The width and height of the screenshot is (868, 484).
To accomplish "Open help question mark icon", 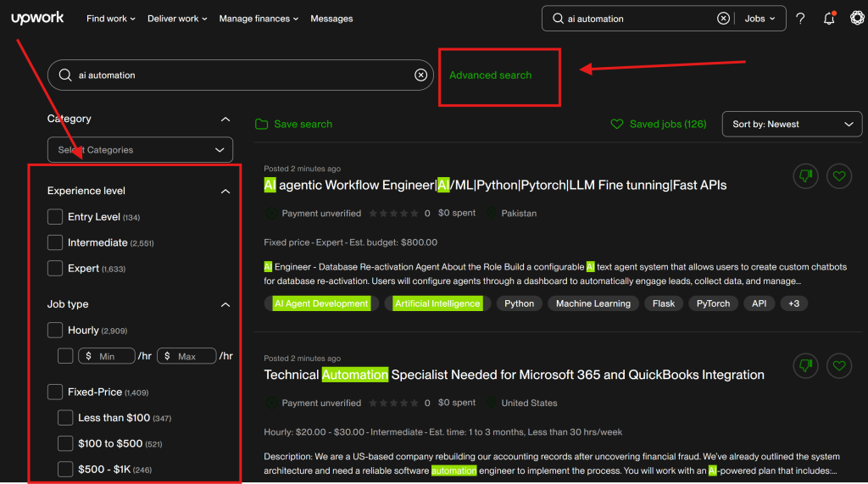I will [800, 19].
